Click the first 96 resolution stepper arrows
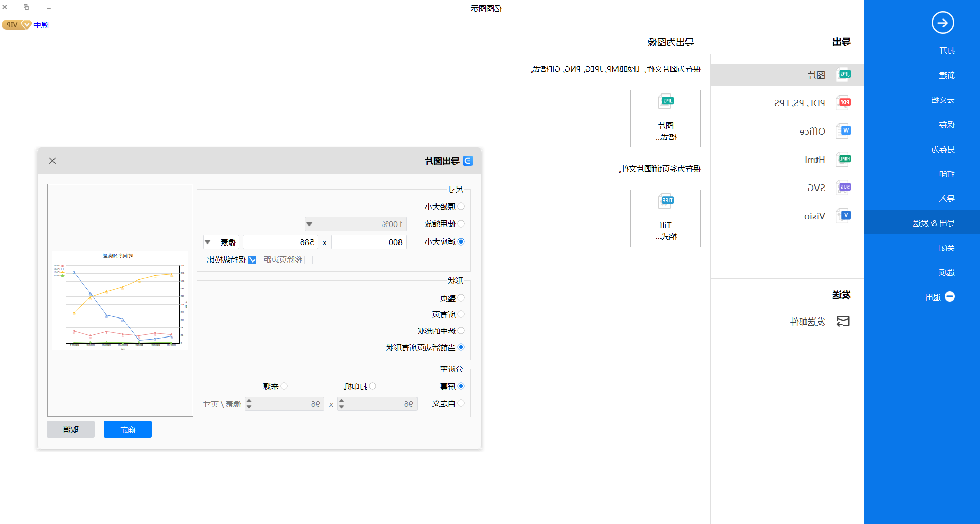 pyautogui.click(x=341, y=404)
